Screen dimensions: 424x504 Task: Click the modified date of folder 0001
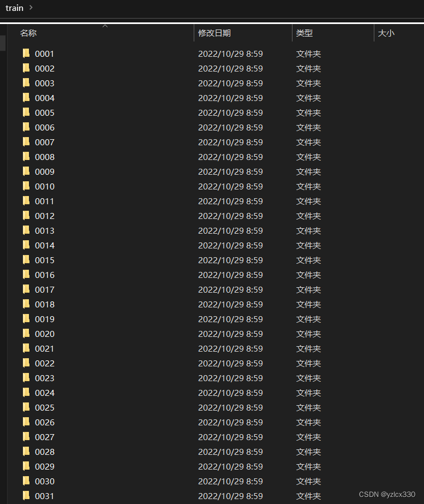point(230,54)
